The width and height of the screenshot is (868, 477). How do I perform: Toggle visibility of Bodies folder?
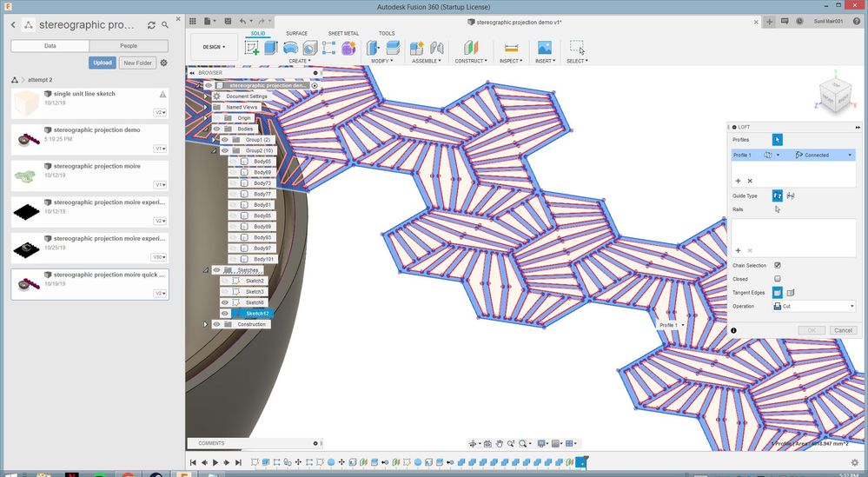pyautogui.click(x=217, y=129)
